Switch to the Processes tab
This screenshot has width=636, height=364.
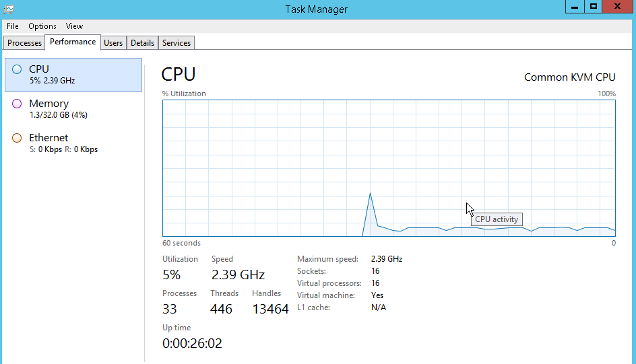click(x=24, y=43)
